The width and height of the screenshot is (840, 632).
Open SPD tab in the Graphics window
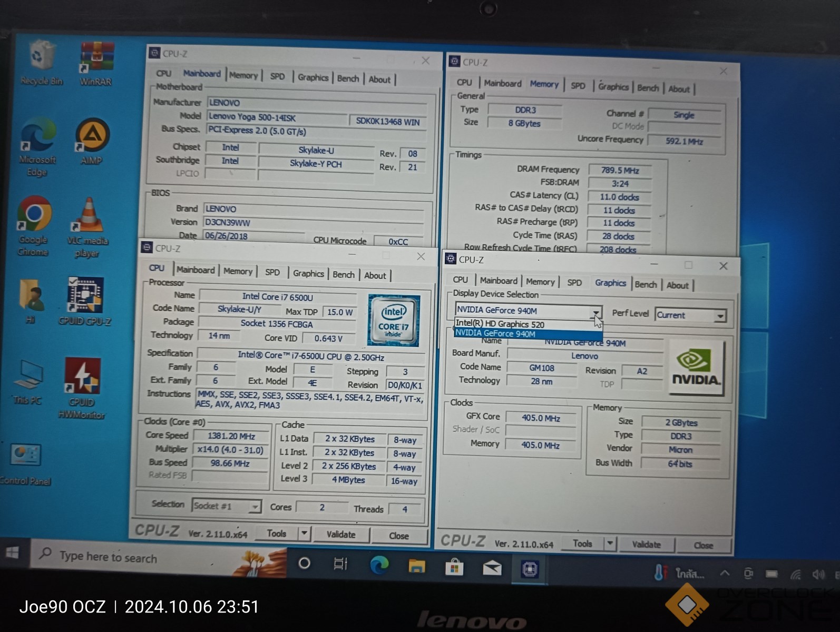[574, 282]
